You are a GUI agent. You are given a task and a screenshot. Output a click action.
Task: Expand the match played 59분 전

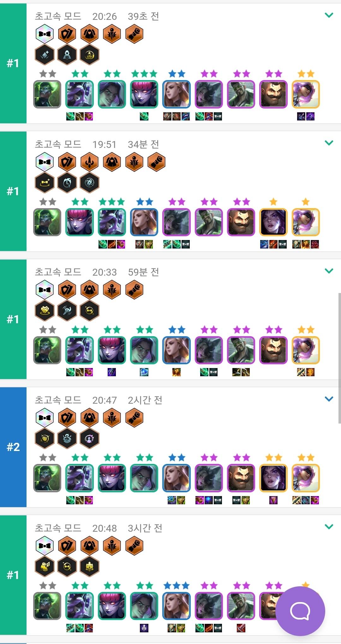329,271
